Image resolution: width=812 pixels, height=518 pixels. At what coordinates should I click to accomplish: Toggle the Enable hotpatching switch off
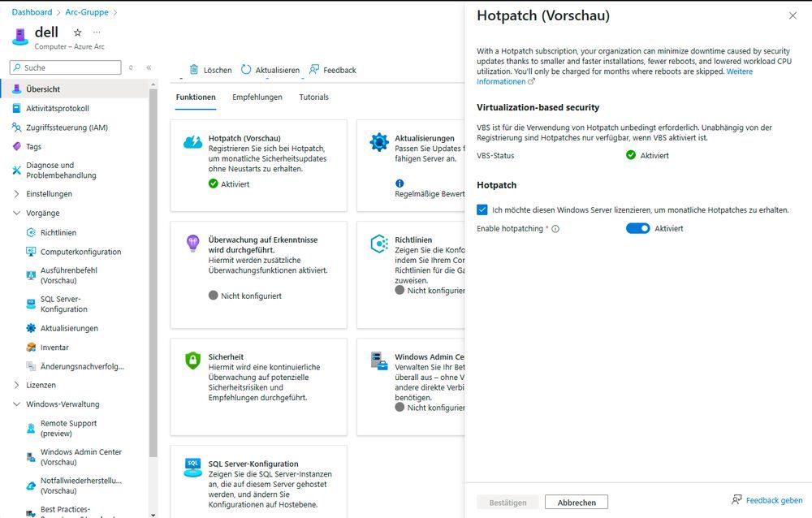tap(637, 228)
